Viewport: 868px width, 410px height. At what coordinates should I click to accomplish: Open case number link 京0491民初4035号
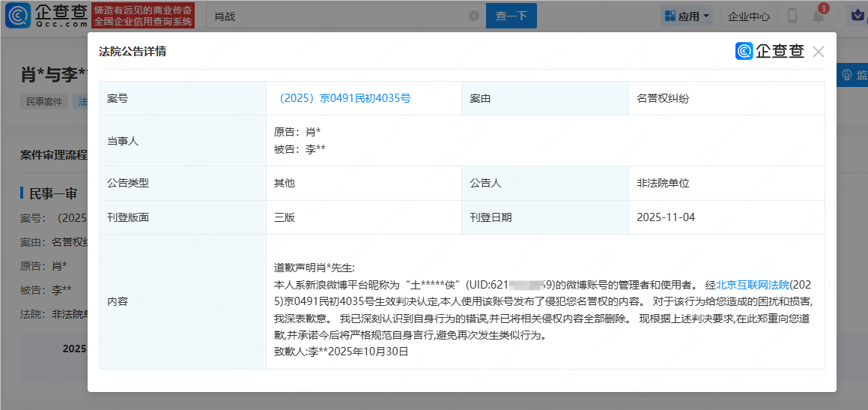[x=344, y=98]
